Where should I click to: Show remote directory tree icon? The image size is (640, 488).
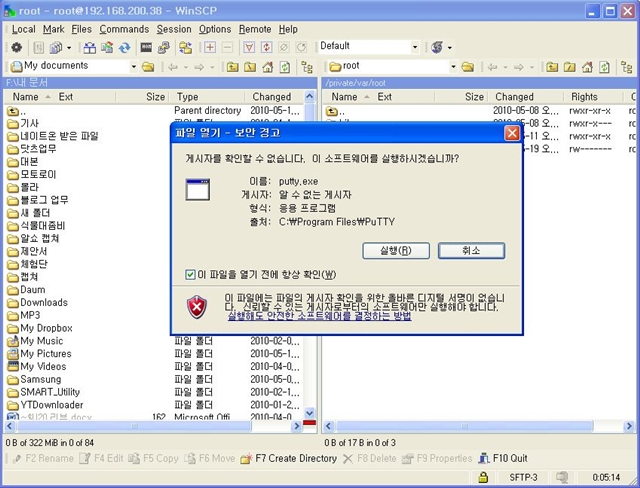pyautogui.click(x=627, y=67)
